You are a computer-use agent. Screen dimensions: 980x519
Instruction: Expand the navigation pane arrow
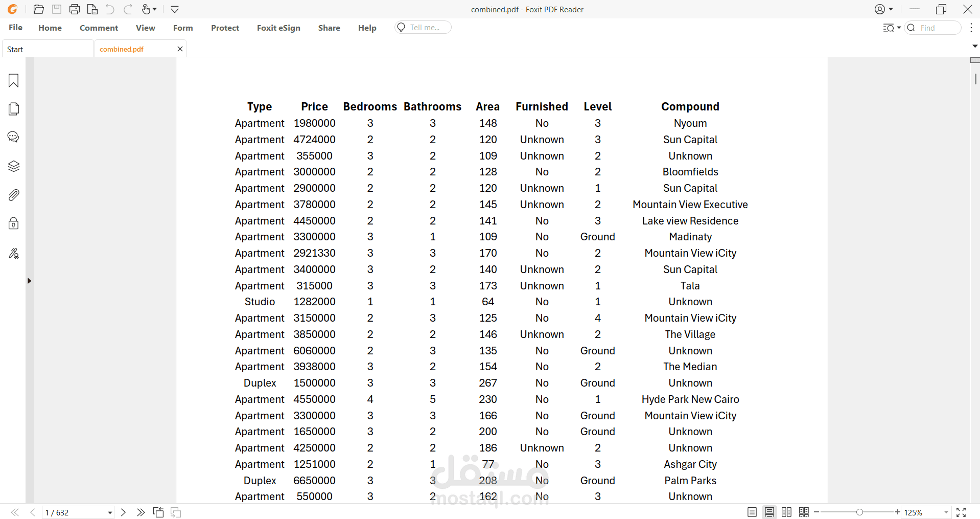(29, 281)
